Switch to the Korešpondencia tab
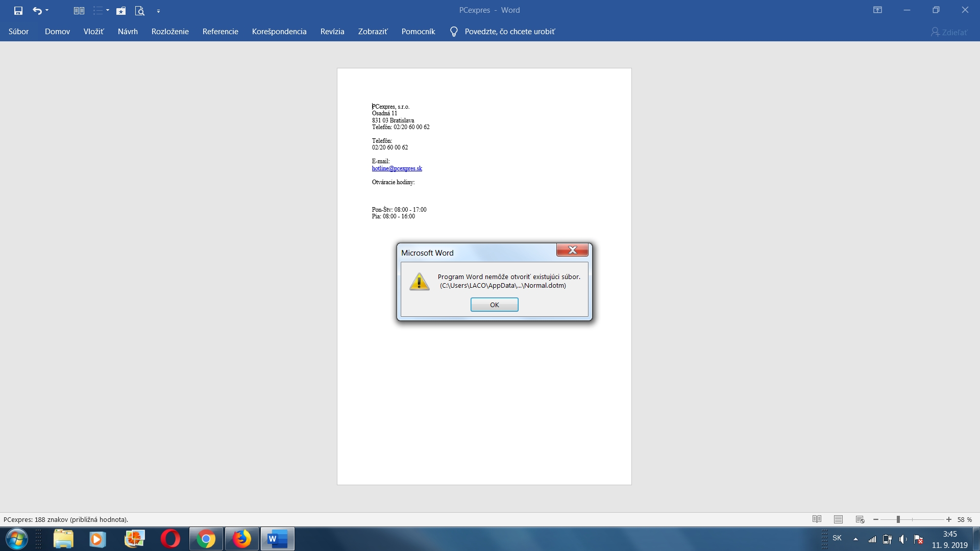The height and width of the screenshot is (551, 980). [279, 32]
